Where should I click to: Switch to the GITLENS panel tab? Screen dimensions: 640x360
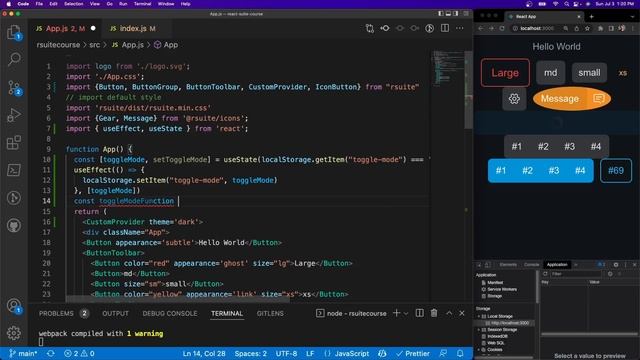[270, 313]
